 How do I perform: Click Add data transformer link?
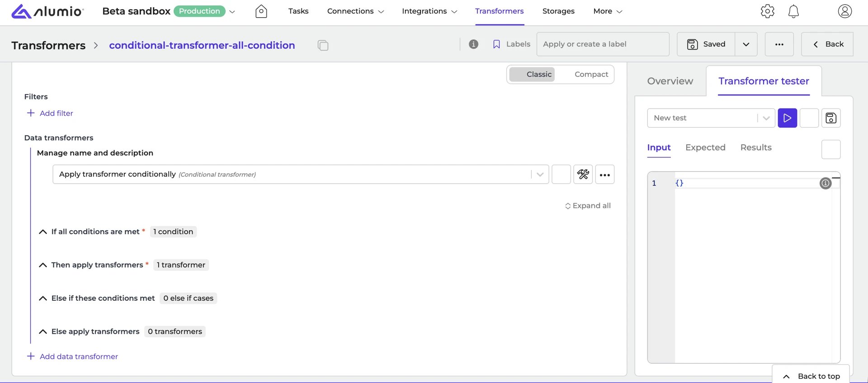(x=79, y=356)
